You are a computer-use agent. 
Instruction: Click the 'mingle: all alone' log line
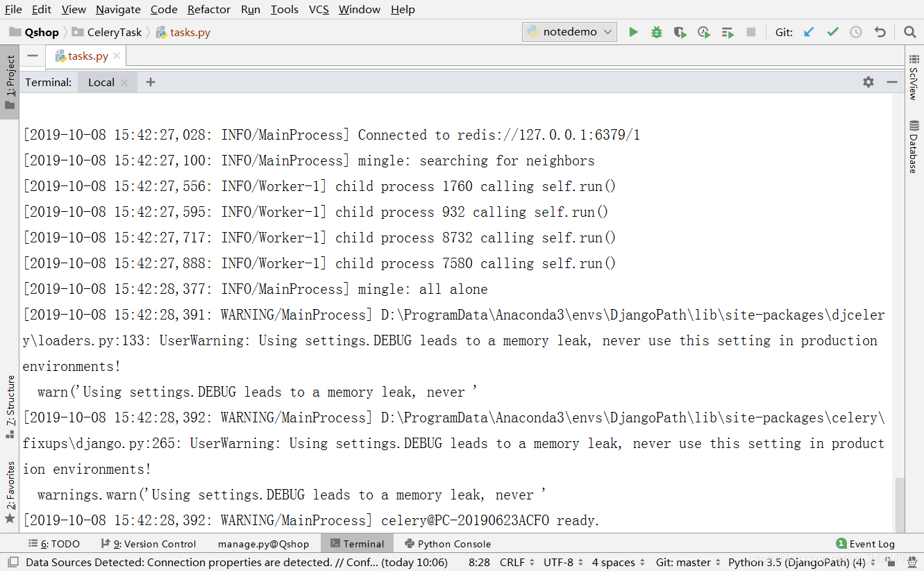pos(255,289)
